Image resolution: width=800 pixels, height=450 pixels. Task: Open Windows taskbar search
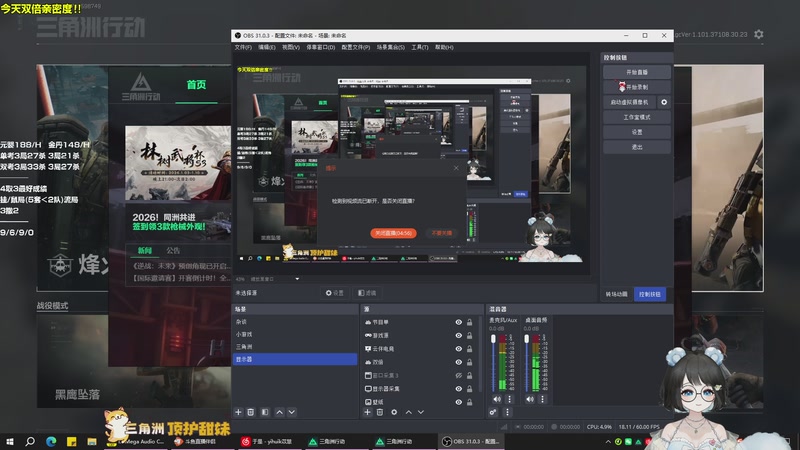point(30,441)
